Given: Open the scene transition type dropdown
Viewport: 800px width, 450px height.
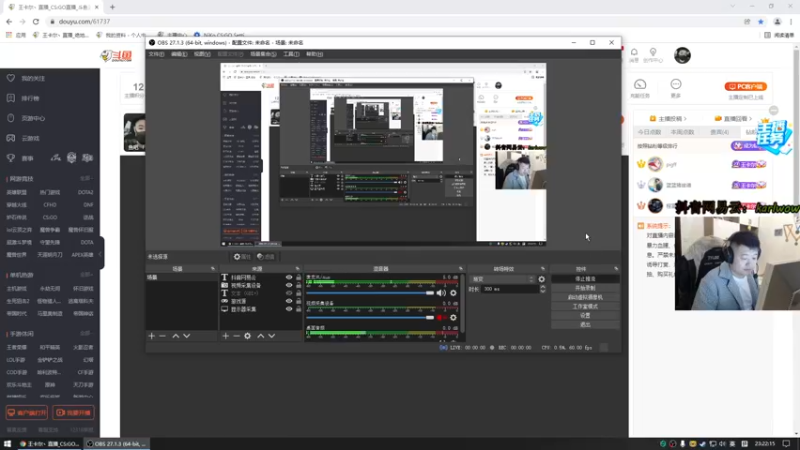Looking at the screenshot, I should pos(502,279).
